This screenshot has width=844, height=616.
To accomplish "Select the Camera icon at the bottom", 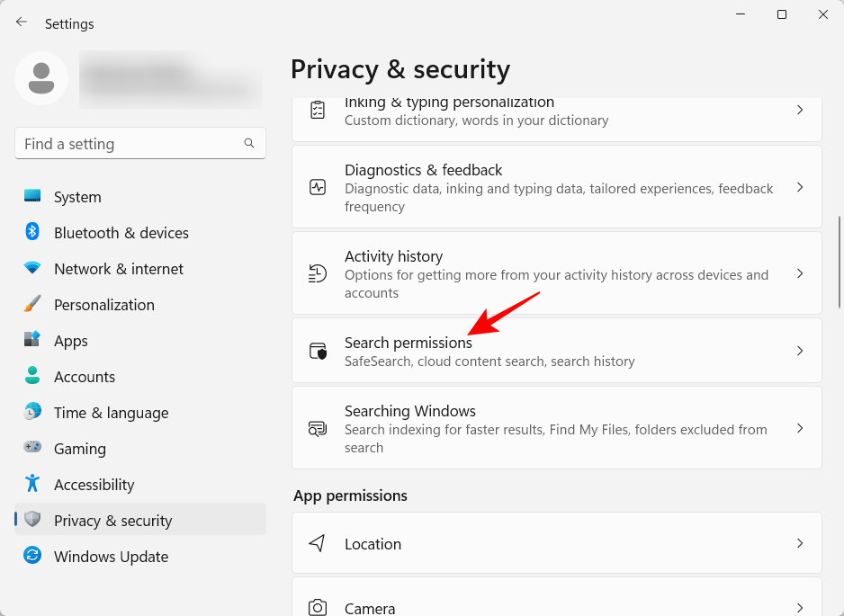I will coord(317,607).
